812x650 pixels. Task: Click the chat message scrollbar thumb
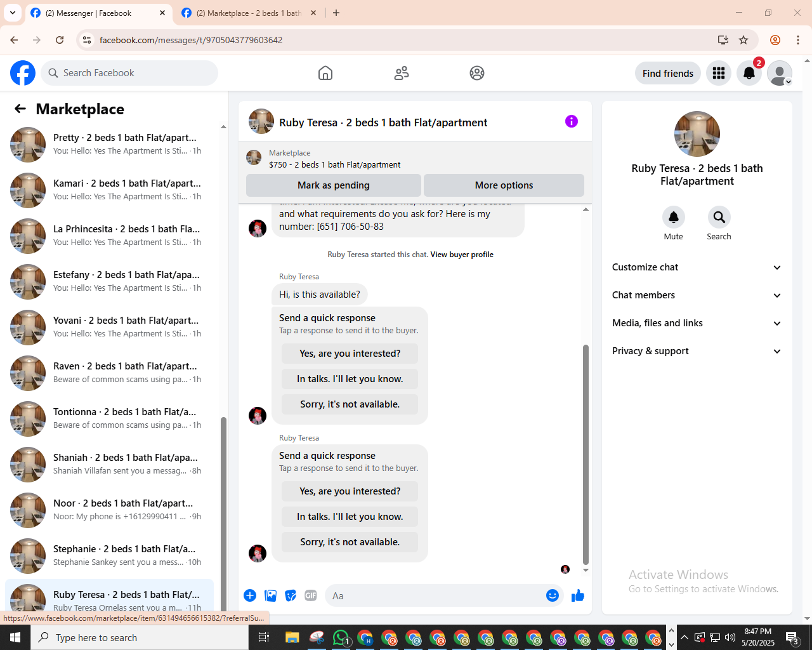pos(586,454)
